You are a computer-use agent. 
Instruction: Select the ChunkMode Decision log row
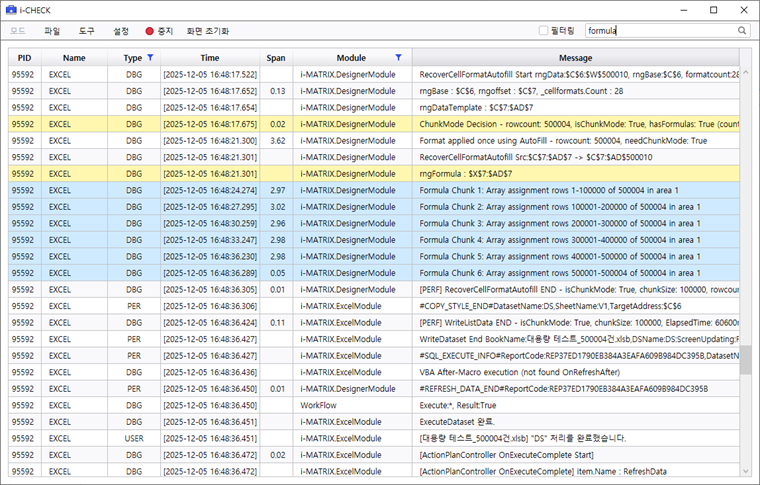575,124
